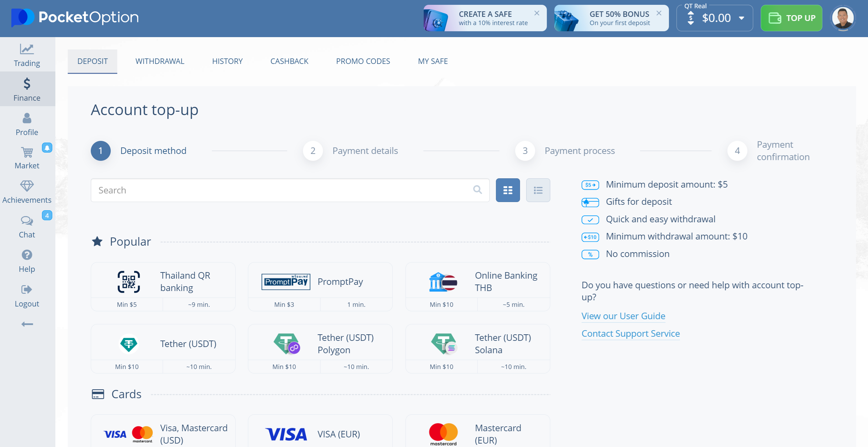
Task: Open the Help question mark icon
Action: click(27, 255)
